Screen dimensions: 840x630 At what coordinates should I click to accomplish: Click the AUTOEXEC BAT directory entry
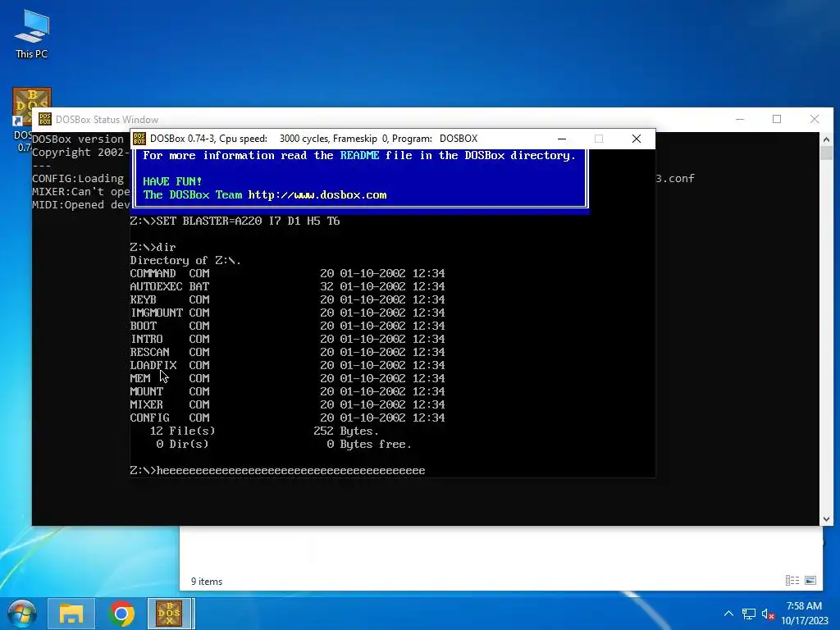(287, 286)
